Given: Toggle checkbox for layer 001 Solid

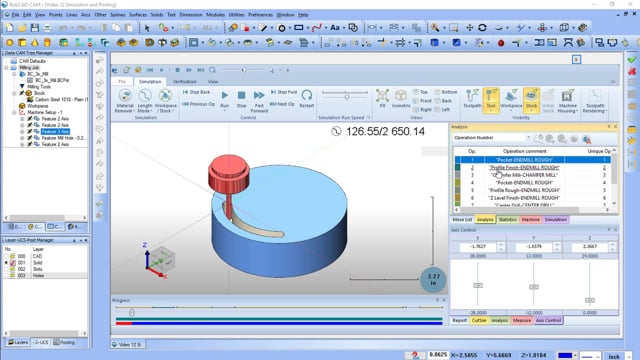Looking at the screenshot, I should click(x=13, y=263).
